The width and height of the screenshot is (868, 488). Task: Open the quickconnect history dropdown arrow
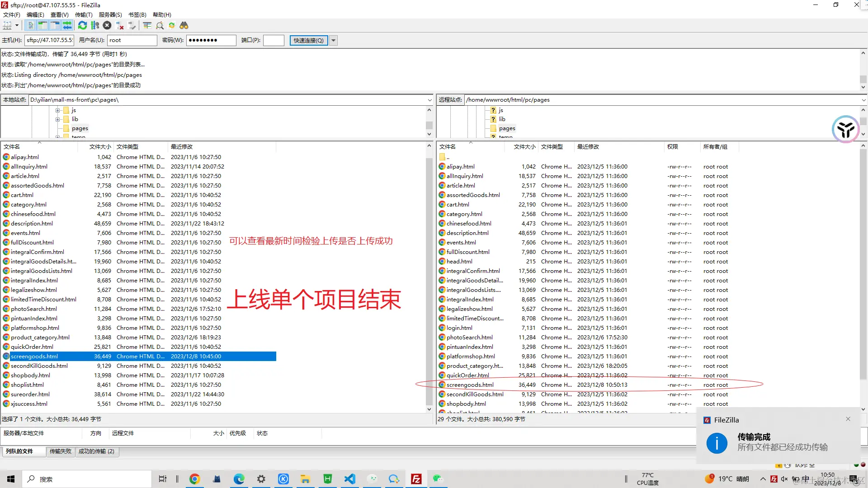334,41
